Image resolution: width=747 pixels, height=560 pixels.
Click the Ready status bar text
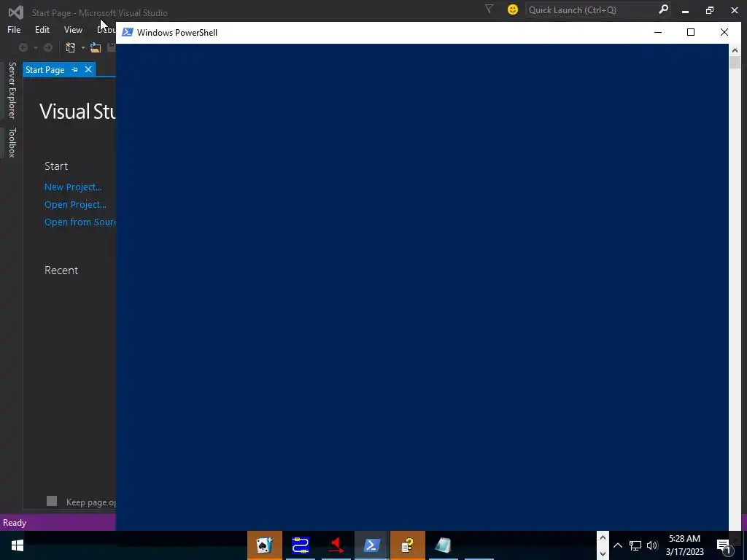click(15, 523)
